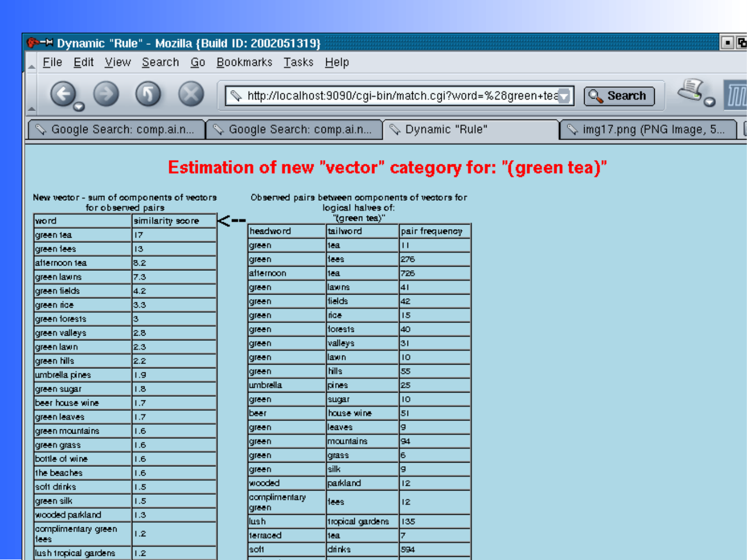747x560 pixels.
Task: Switch to the img17.png tab
Action: (x=647, y=130)
